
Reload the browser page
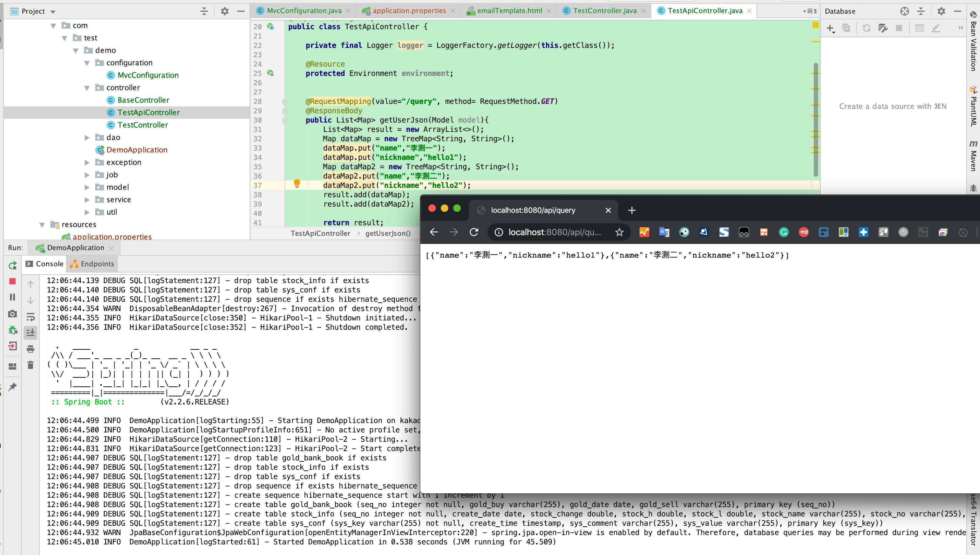(x=474, y=232)
